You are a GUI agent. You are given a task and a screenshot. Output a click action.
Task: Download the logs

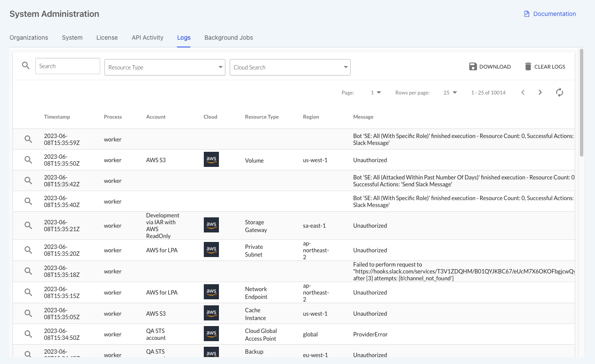click(490, 66)
